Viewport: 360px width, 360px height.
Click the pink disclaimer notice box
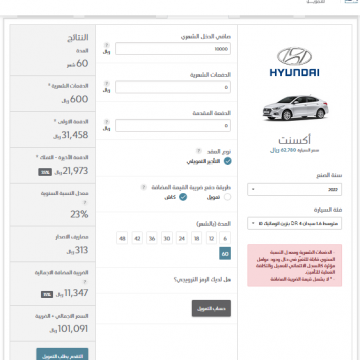pyautogui.click(x=294, y=265)
